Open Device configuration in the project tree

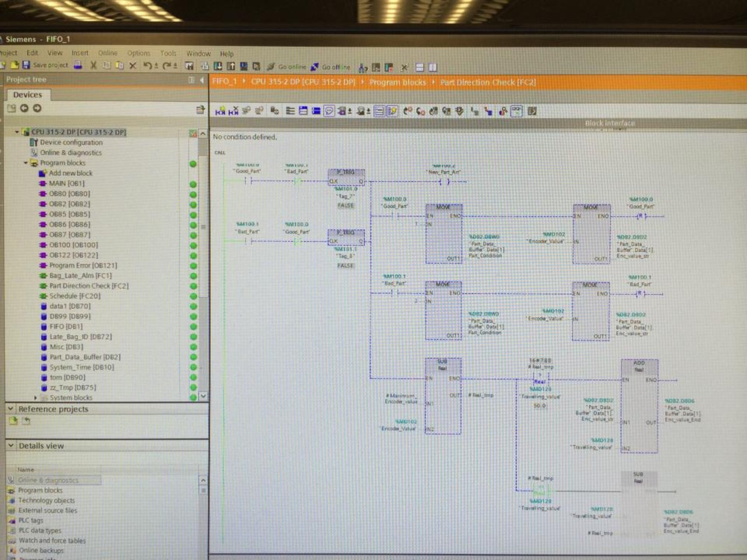point(71,142)
